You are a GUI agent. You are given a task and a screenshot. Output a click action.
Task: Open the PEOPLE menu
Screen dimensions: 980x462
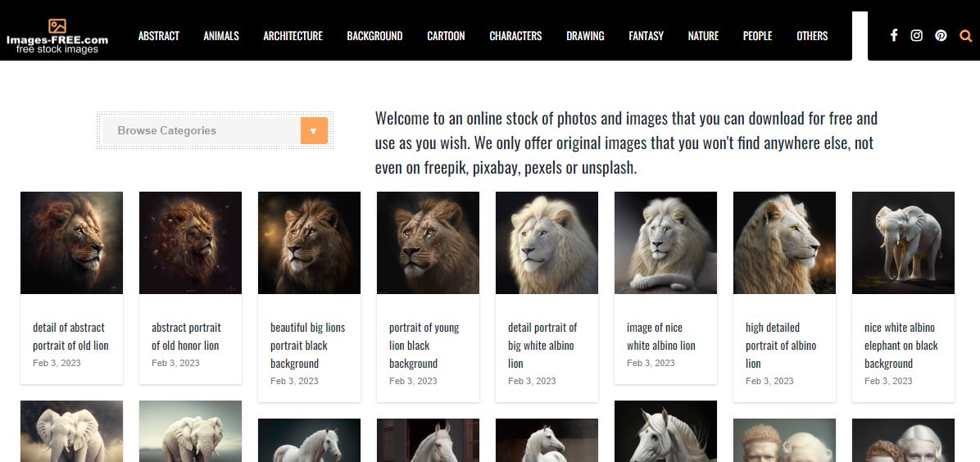[757, 36]
